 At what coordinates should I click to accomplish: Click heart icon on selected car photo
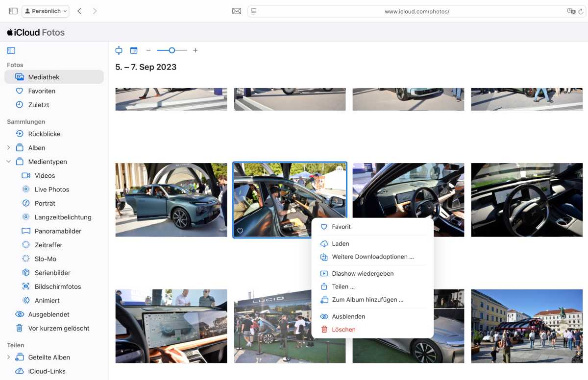tap(240, 231)
